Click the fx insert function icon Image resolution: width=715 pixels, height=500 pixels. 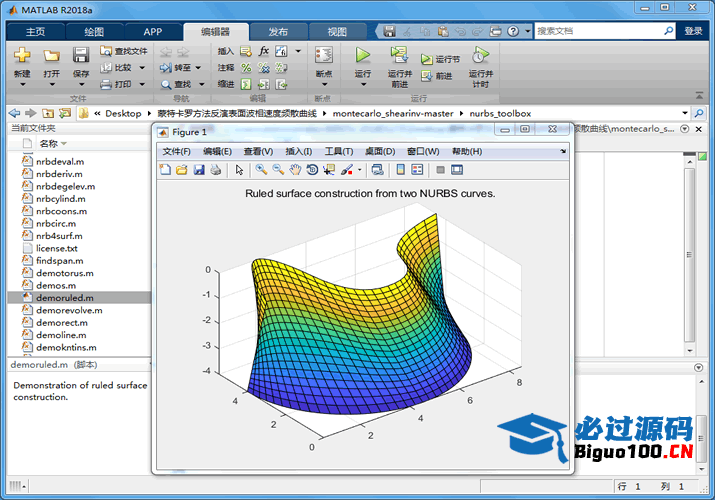(264, 51)
